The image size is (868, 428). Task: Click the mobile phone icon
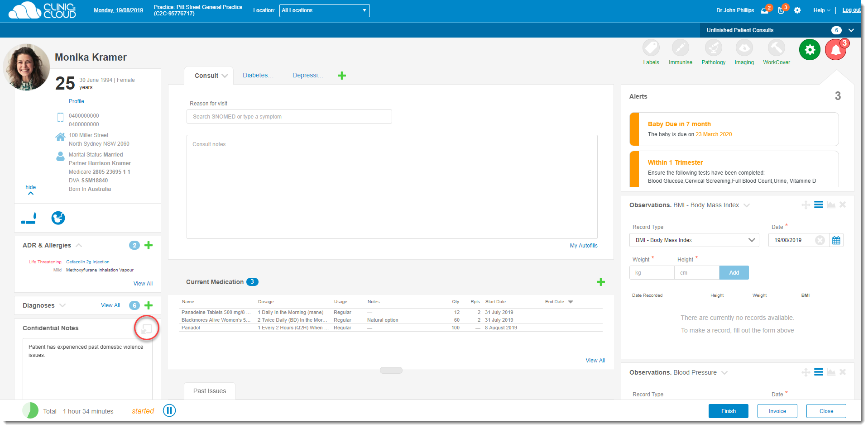tap(60, 118)
